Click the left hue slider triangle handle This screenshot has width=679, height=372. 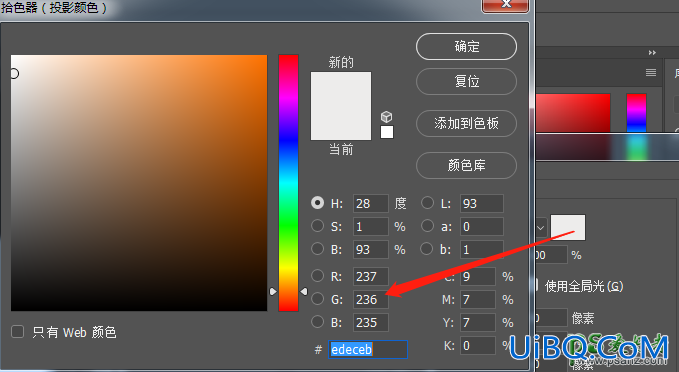point(273,291)
